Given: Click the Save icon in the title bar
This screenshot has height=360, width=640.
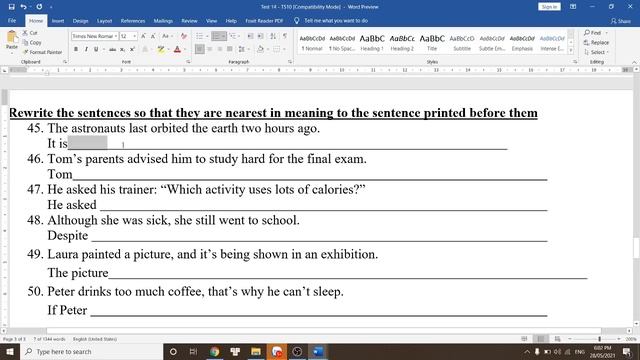Looking at the screenshot, I should 11,7.
